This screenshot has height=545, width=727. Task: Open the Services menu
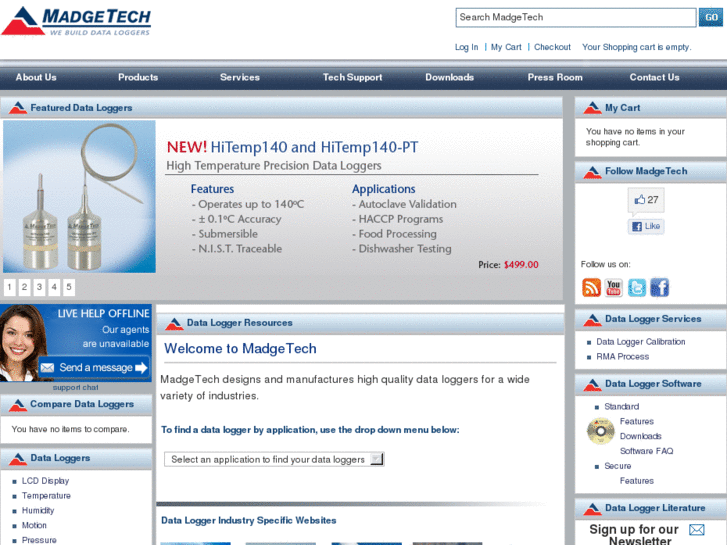coord(240,77)
